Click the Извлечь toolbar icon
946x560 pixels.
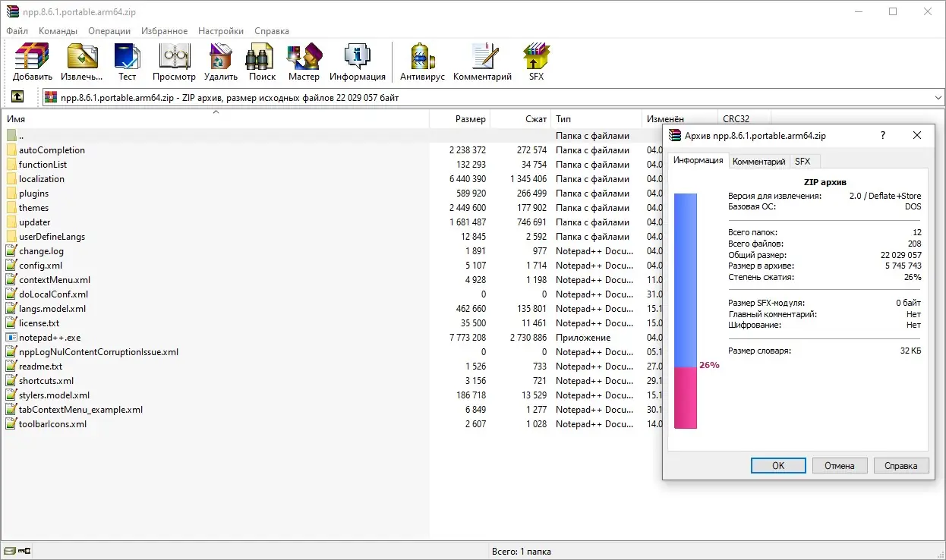pos(82,57)
